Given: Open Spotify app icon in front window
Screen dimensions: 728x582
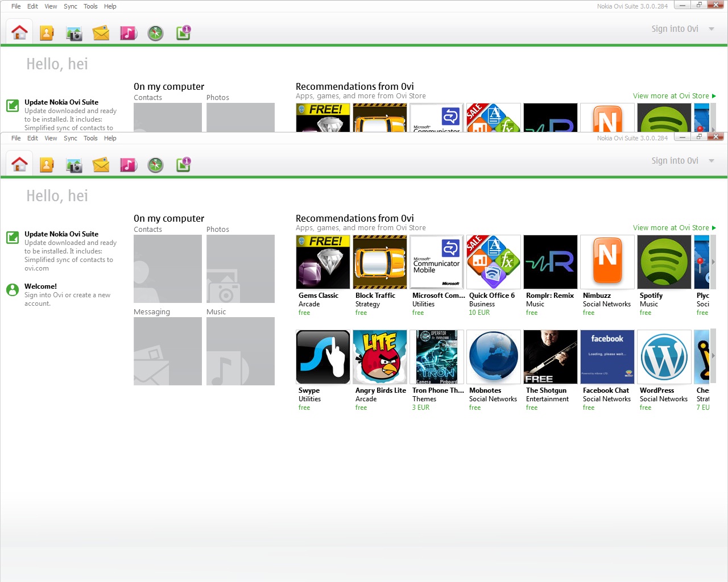Looking at the screenshot, I should 664,262.
